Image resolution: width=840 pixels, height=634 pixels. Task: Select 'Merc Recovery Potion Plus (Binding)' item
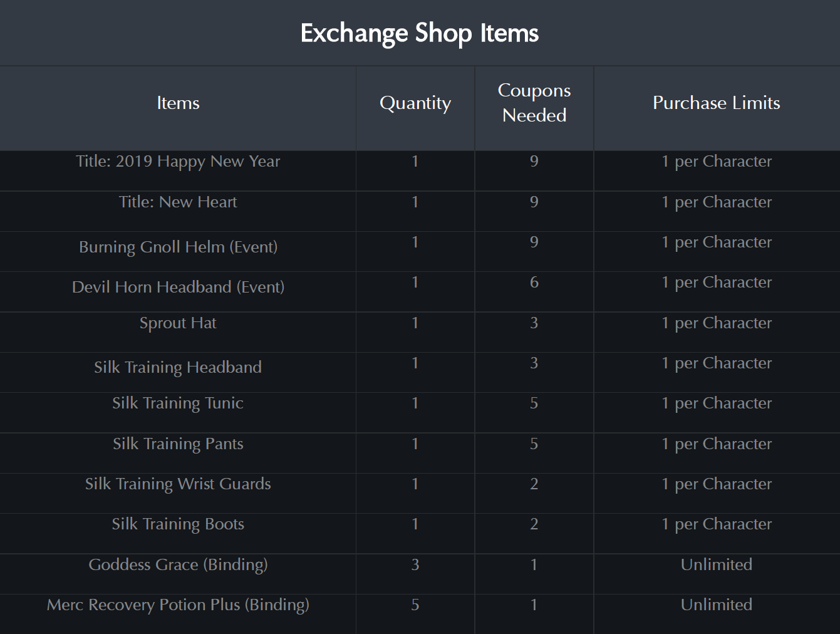(x=178, y=605)
